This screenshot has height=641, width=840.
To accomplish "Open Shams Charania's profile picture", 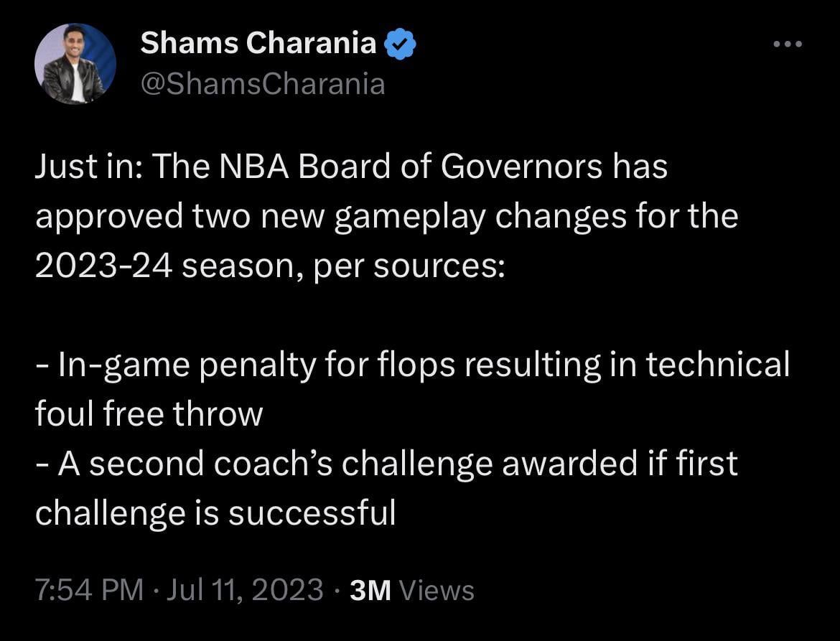I will click(x=75, y=63).
